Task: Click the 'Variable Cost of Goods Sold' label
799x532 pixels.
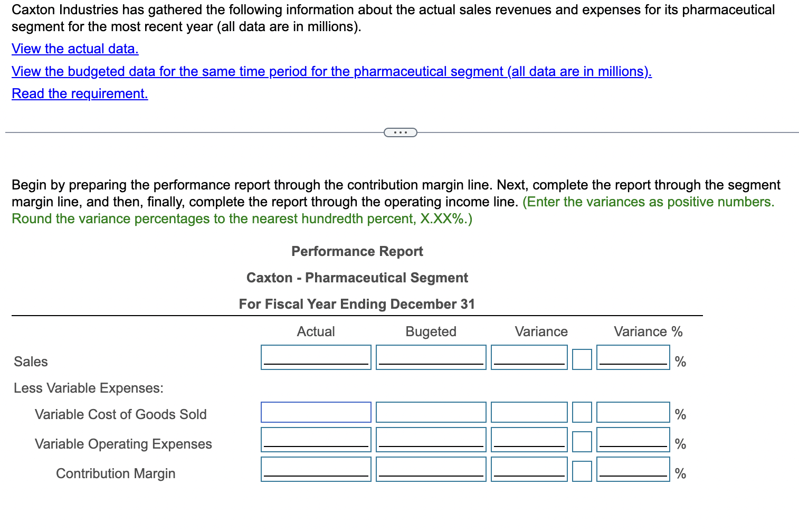Action: (121, 414)
